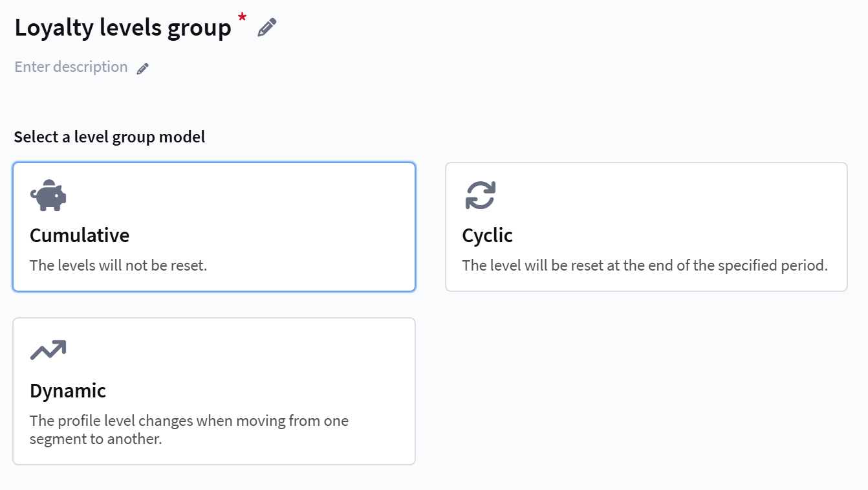Image resolution: width=868 pixels, height=490 pixels.
Task: Select the Cumulative level group model card
Action: (x=214, y=227)
